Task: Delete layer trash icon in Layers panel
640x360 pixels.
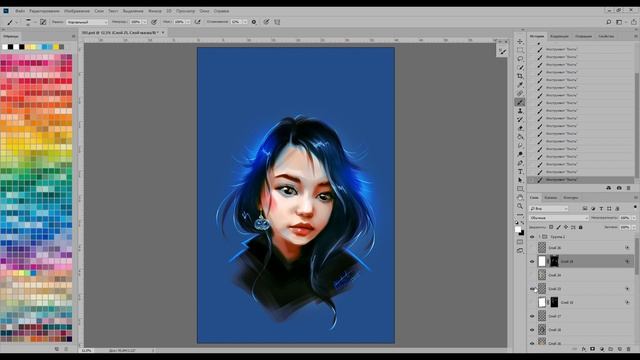Action: coord(629,349)
